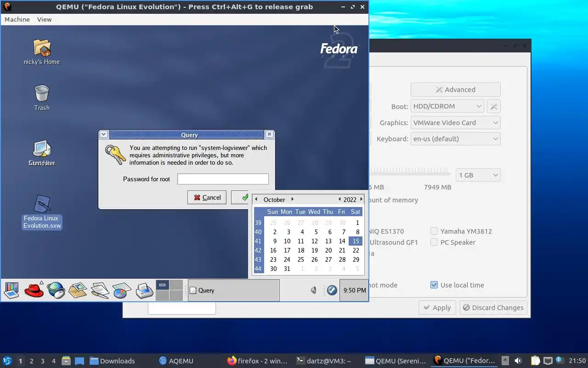588x368 pixels.
Task: Click Discard Changes button
Action: tap(493, 308)
